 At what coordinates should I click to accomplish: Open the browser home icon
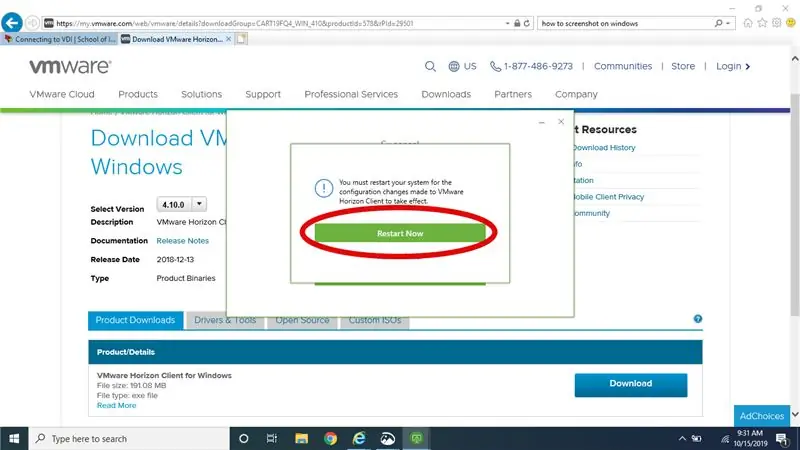coord(748,23)
